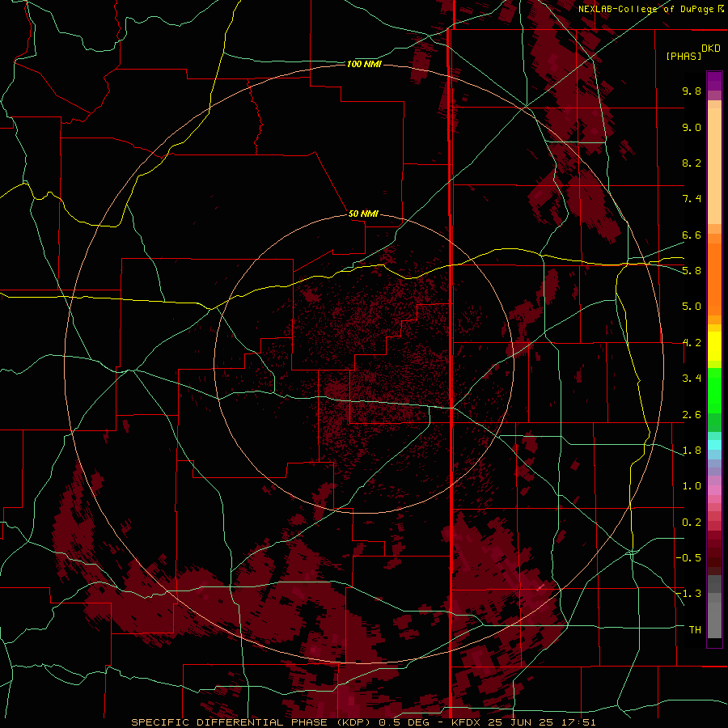Click the 2.6 scale value
This screenshot has height=728, width=728.
pyautogui.click(x=692, y=415)
